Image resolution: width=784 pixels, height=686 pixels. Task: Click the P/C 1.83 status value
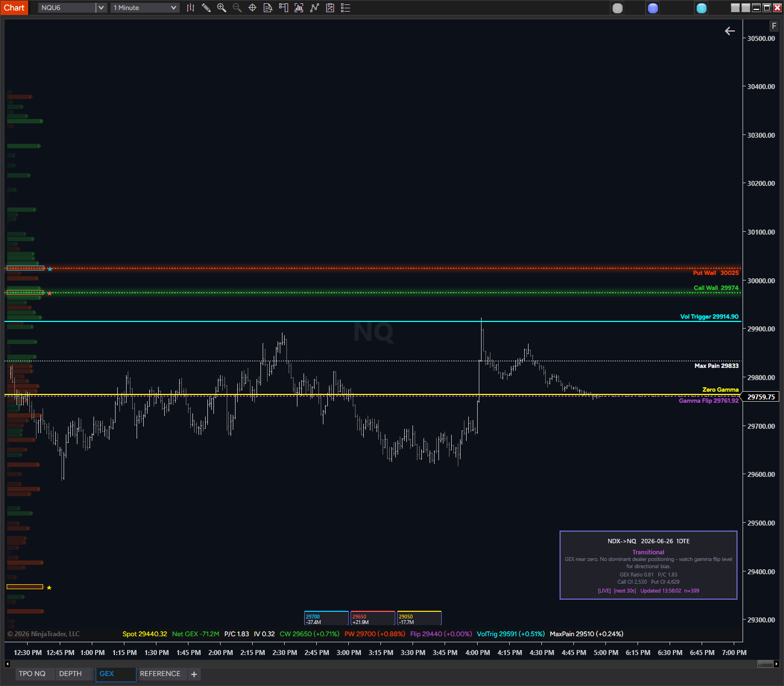click(237, 634)
